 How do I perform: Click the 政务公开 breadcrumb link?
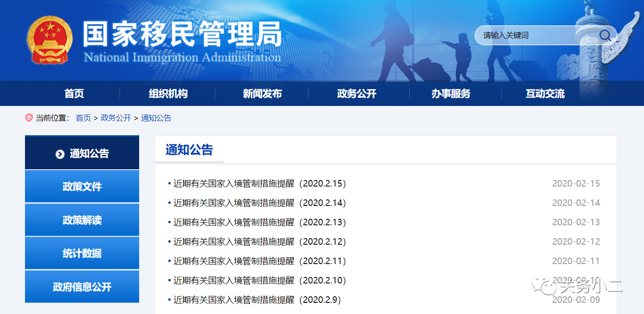(116, 118)
